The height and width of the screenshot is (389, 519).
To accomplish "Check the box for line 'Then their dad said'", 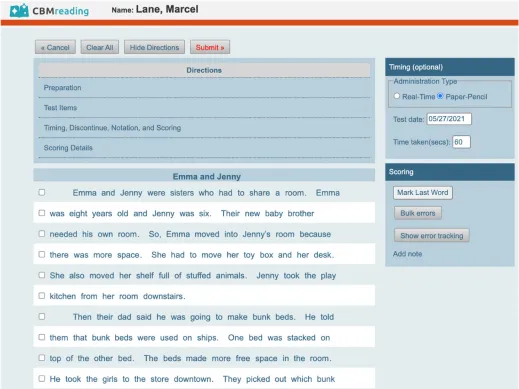I will [42, 316].
